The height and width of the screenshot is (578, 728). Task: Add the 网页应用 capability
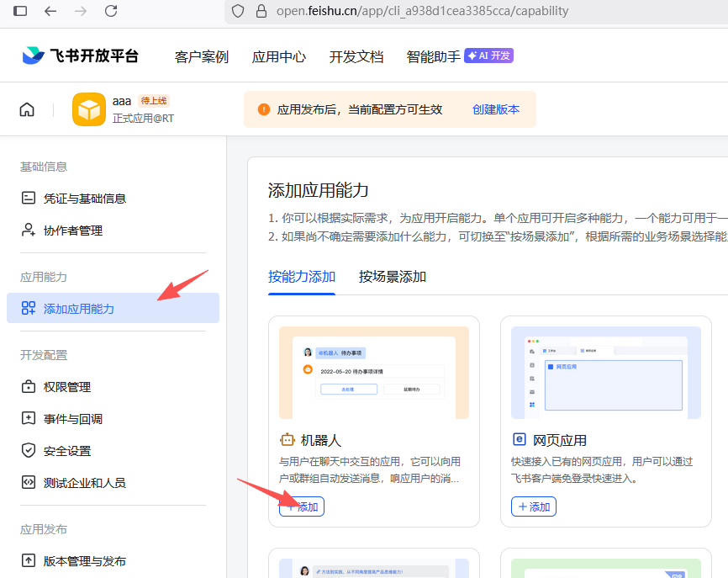coord(534,506)
